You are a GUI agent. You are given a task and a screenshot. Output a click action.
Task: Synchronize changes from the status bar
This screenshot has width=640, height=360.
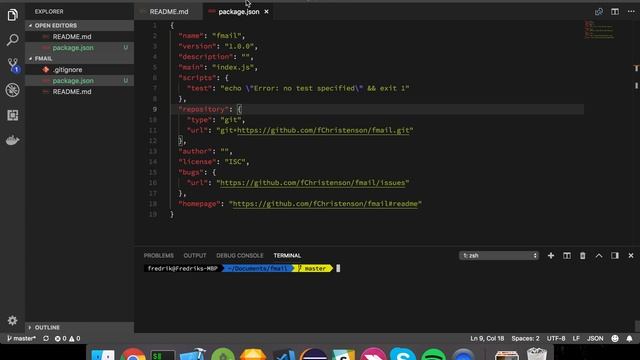(46, 338)
